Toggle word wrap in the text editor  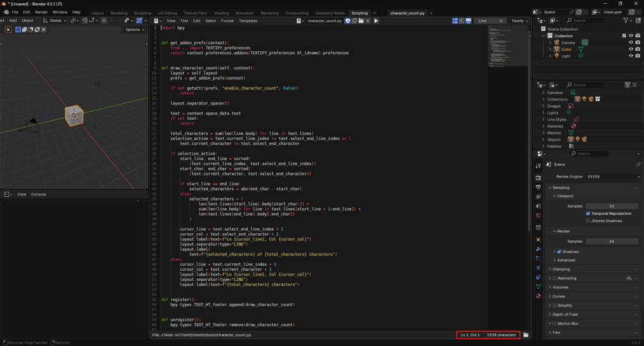(x=461, y=21)
